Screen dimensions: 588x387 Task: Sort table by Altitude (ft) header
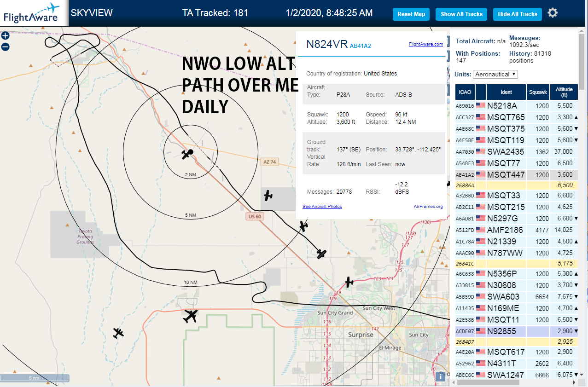click(564, 92)
